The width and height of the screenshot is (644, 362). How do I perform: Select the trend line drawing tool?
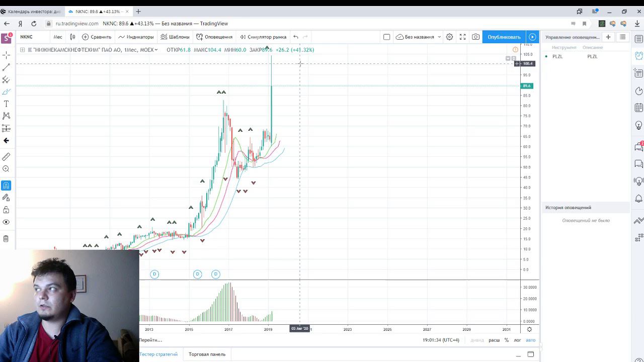(6, 67)
